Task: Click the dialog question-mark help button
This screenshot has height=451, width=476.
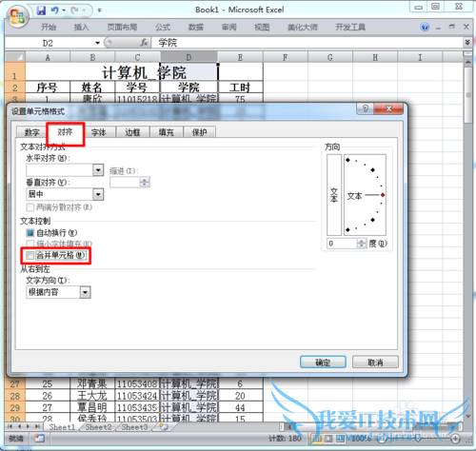Action: point(366,108)
